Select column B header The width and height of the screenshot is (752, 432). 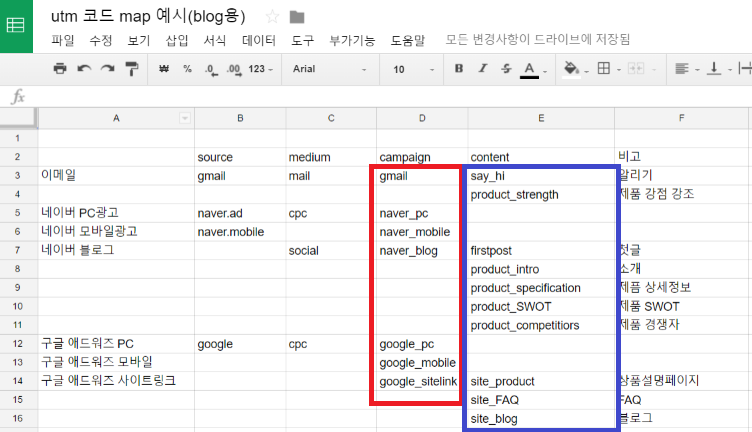[240, 118]
